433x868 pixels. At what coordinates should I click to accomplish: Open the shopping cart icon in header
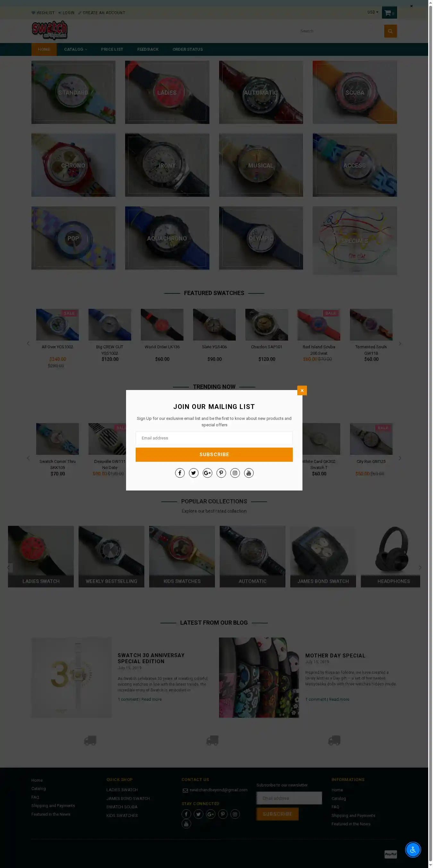[389, 13]
